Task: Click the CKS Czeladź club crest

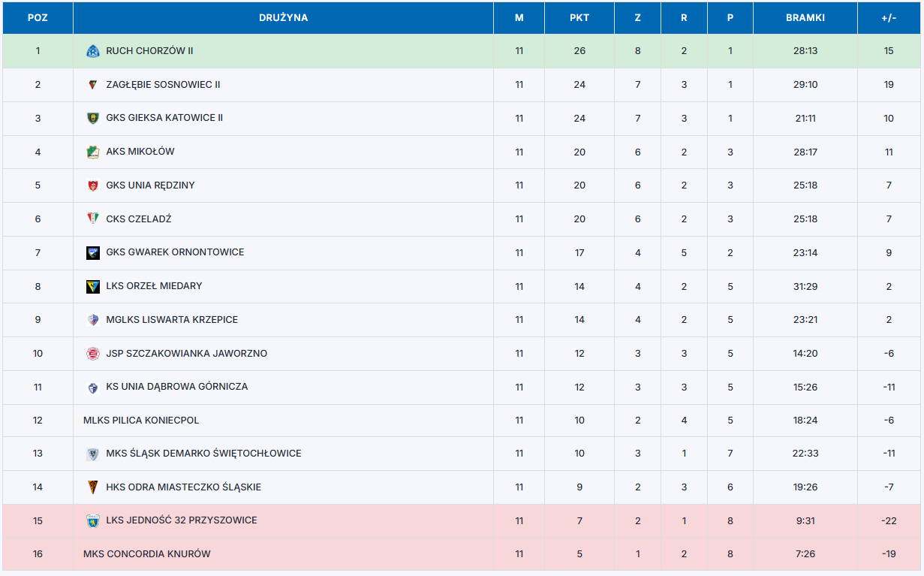Action: coord(92,219)
